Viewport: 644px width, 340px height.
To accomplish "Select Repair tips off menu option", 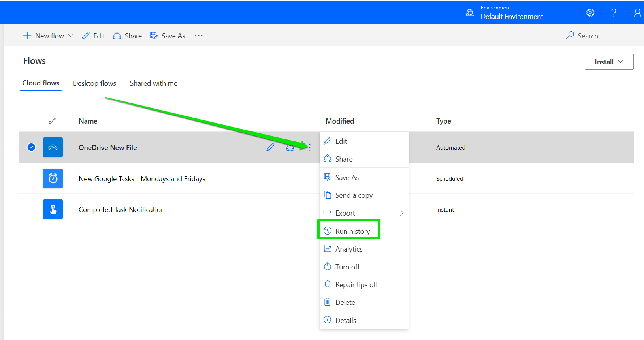I will 356,285.
